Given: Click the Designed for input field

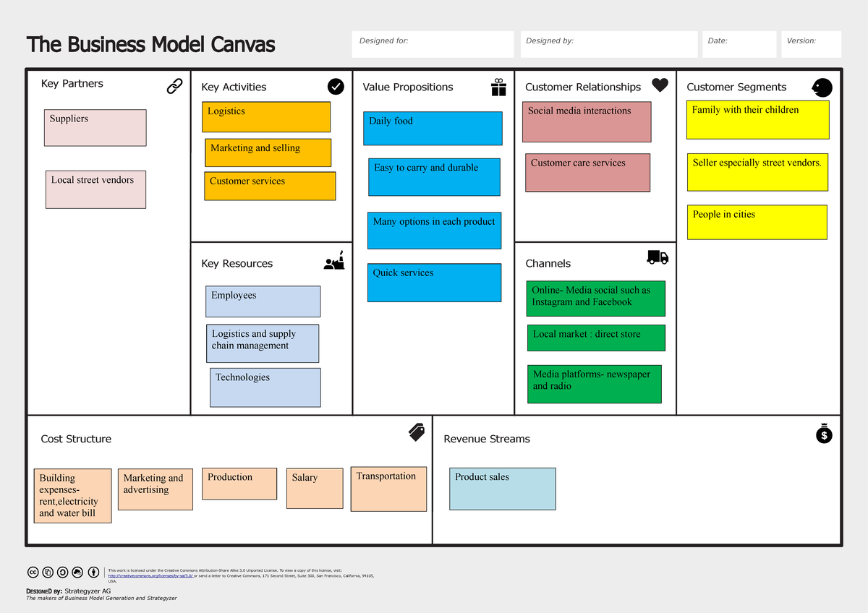Looking at the screenshot, I should coord(433,44).
